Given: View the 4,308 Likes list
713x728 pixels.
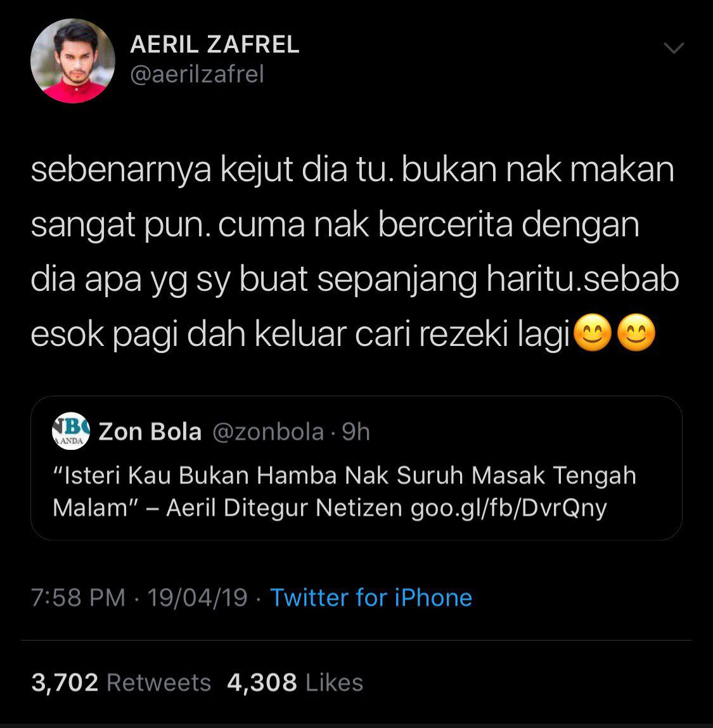Looking at the screenshot, I should click(x=295, y=683).
